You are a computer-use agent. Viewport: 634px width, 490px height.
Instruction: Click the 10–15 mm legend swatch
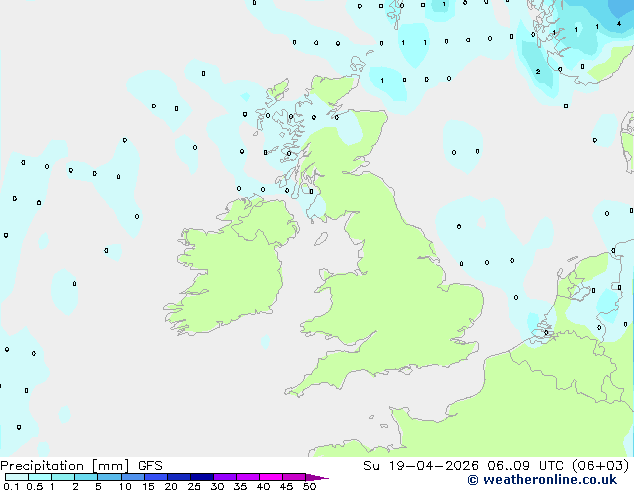pos(132,477)
